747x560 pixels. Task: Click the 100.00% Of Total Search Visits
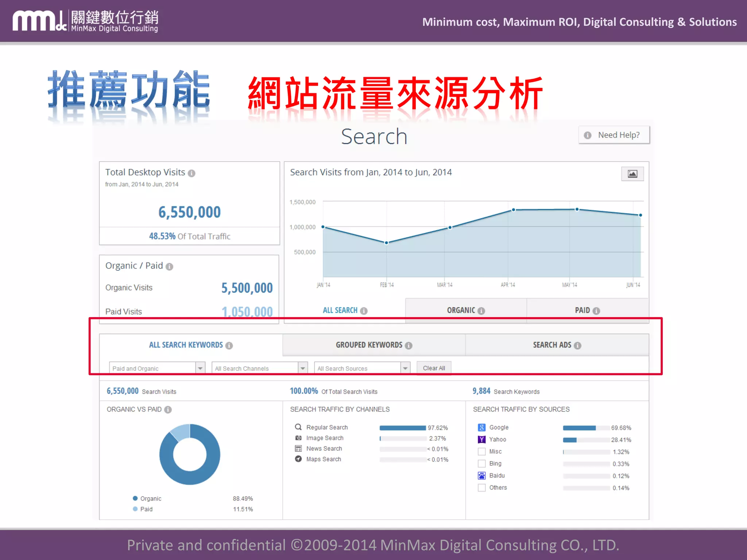[x=333, y=391]
